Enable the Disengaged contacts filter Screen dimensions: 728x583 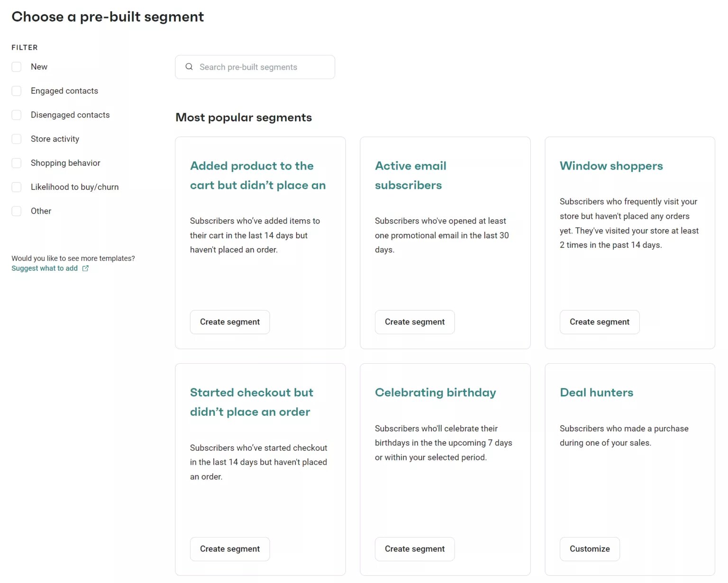(17, 115)
